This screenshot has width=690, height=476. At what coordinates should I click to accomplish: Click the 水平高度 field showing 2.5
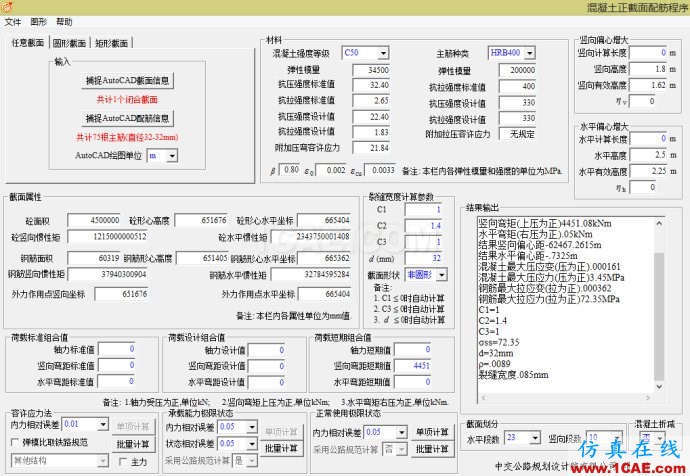click(x=649, y=155)
